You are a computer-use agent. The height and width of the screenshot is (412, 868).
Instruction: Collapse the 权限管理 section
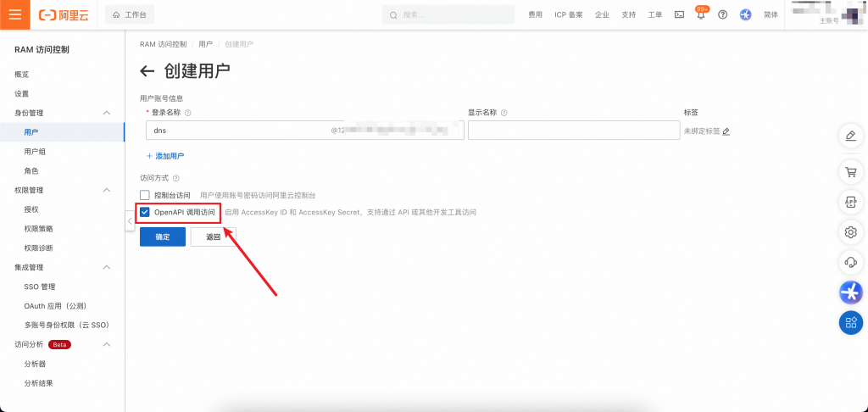107,190
